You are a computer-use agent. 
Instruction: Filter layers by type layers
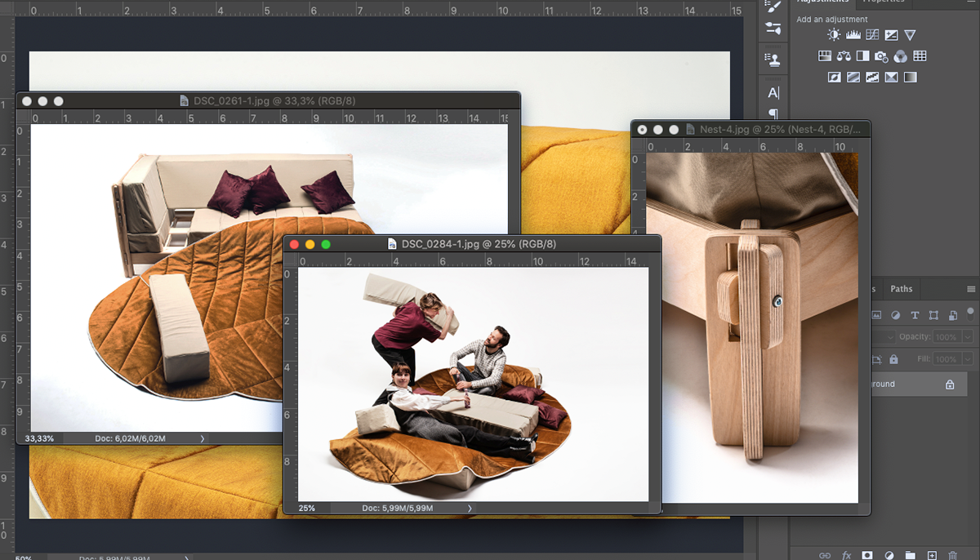pos(915,315)
